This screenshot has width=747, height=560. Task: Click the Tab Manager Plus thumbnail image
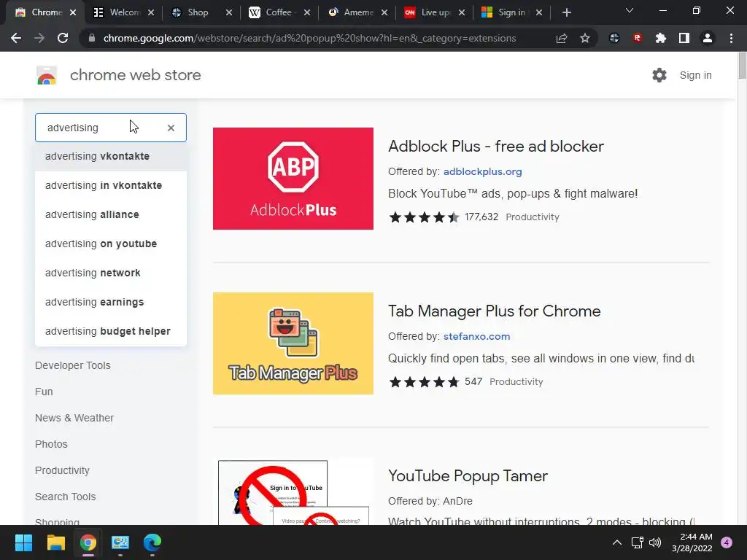pos(293,343)
